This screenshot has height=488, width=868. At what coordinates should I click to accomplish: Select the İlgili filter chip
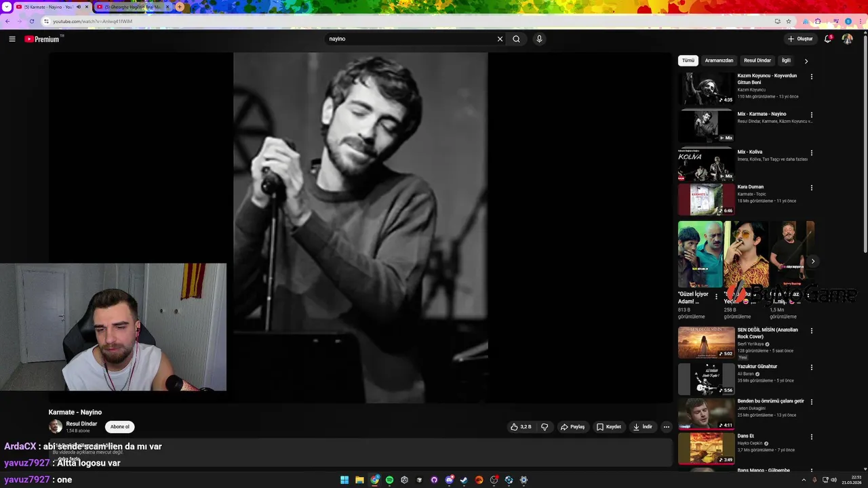click(786, 60)
